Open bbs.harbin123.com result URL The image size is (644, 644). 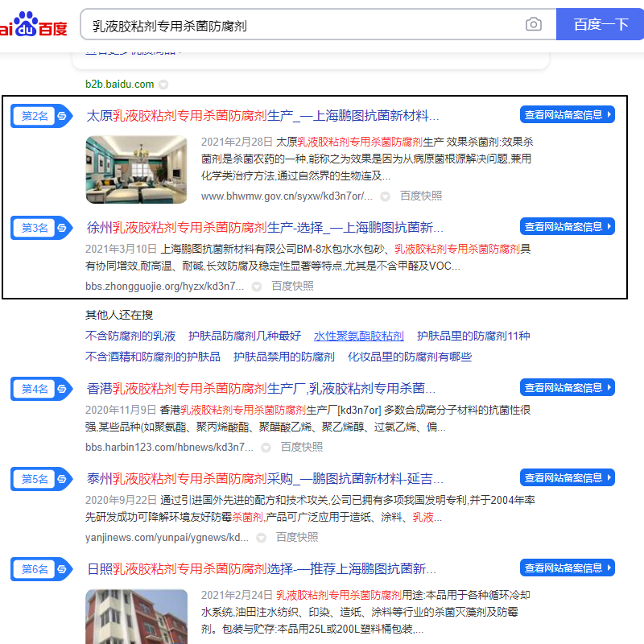[x=169, y=447]
